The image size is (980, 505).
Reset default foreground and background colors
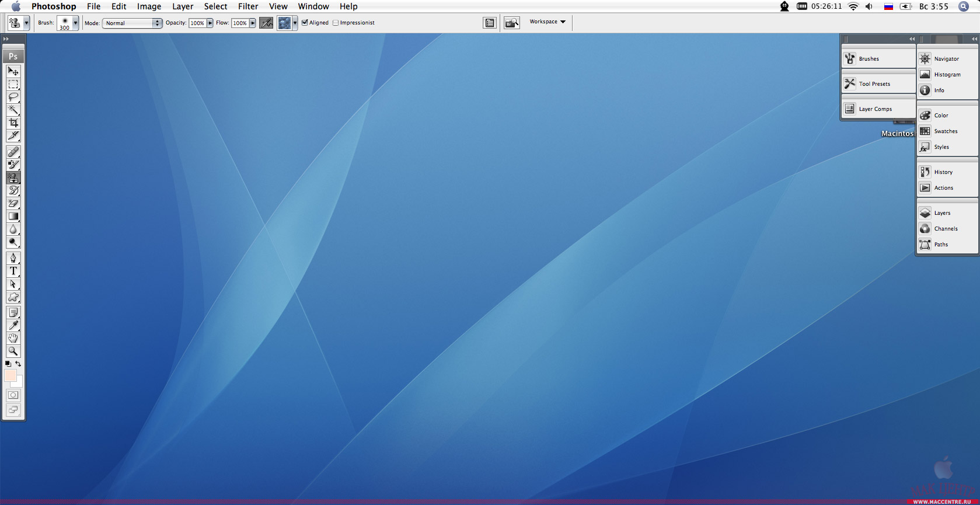8,364
